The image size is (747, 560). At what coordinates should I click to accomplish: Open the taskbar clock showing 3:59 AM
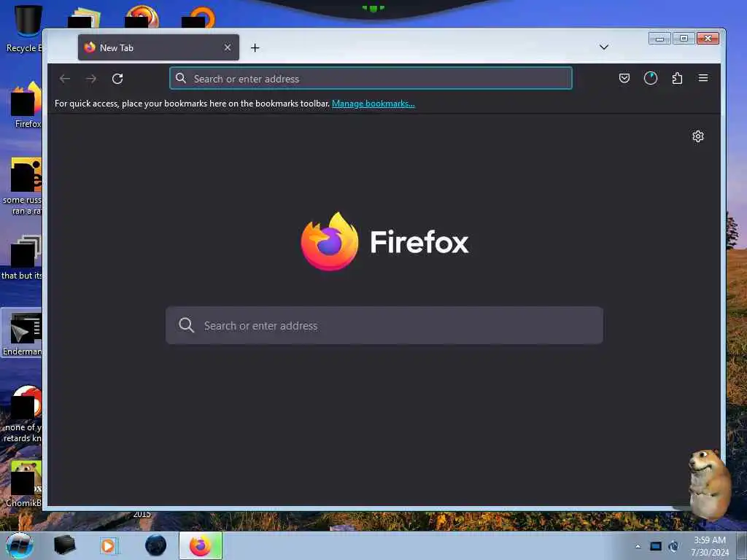pos(710,546)
